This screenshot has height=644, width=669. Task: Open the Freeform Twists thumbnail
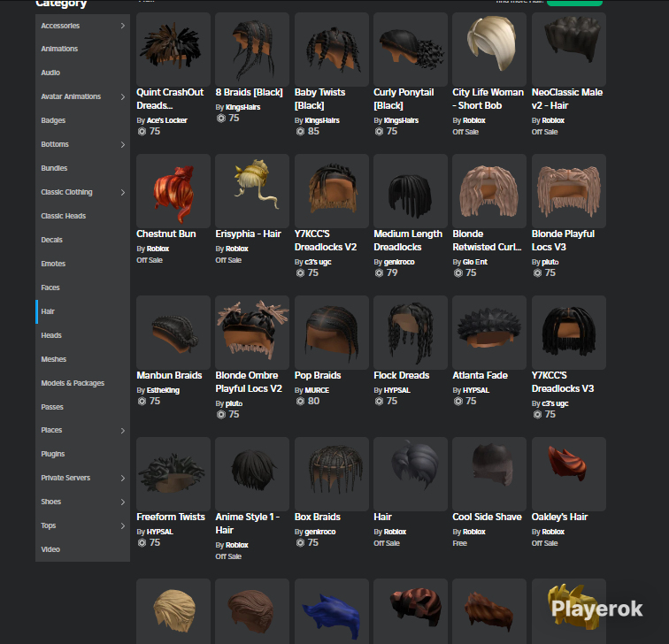[173, 474]
